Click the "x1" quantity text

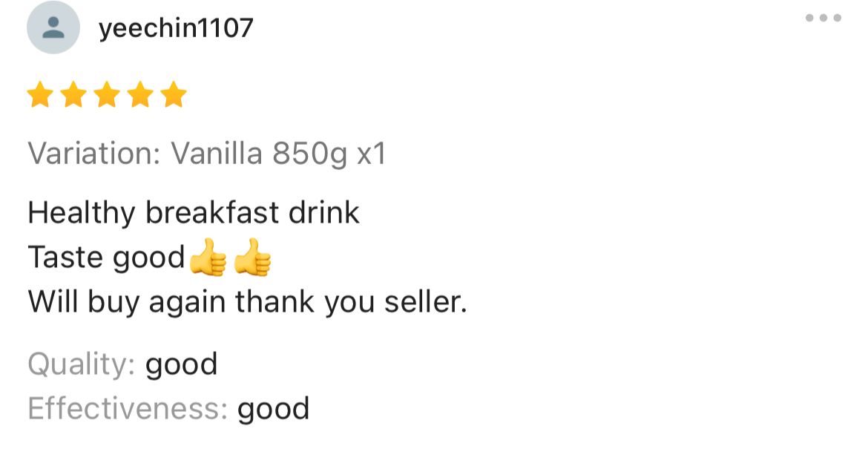point(372,154)
